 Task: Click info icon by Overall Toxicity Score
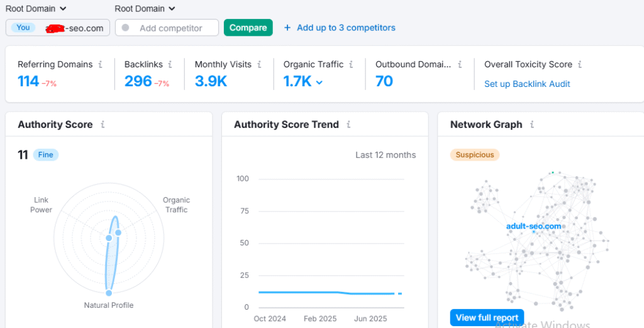[580, 64]
